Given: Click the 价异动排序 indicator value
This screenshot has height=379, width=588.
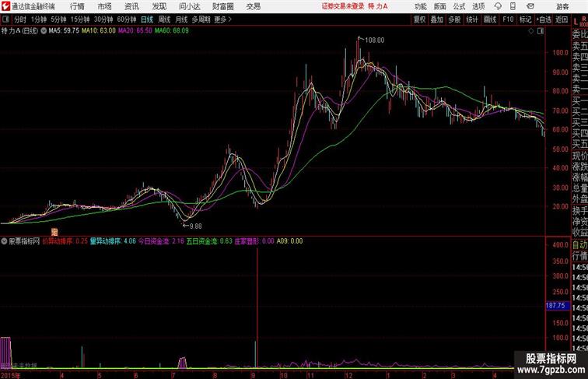Looking at the screenshot, I should (x=65, y=241).
